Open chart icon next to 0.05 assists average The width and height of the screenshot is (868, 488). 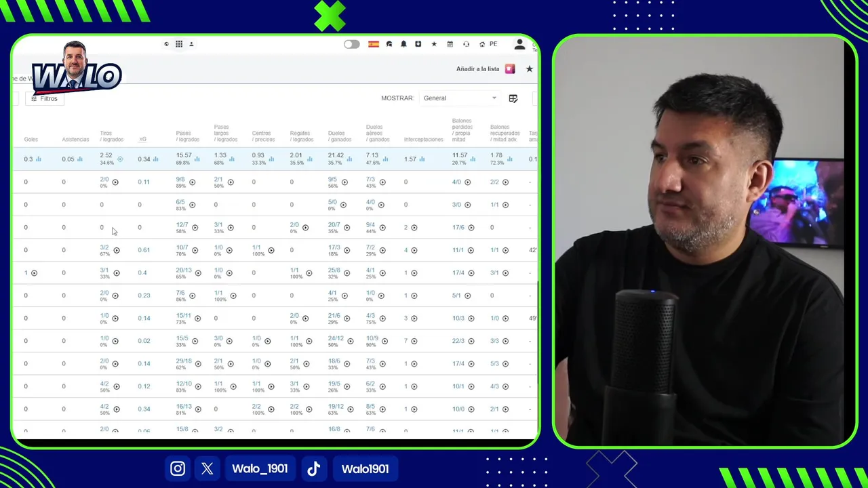80,159
